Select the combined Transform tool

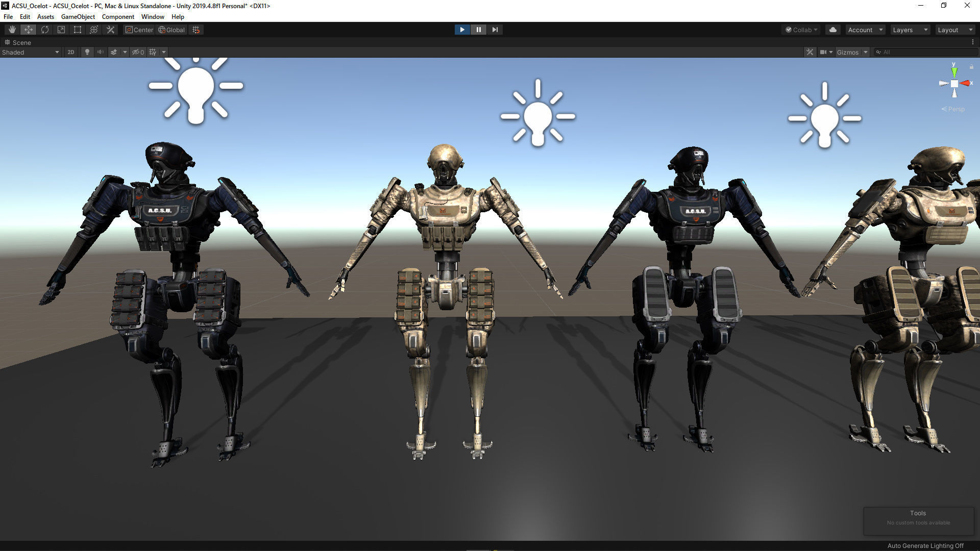click(x=94, y=30)
